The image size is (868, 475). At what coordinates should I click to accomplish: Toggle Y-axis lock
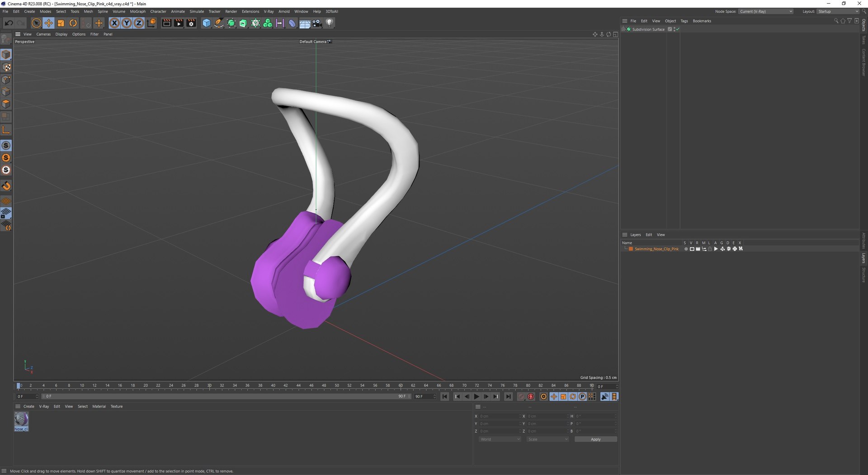pyautogui.click(x=127, y=23)
